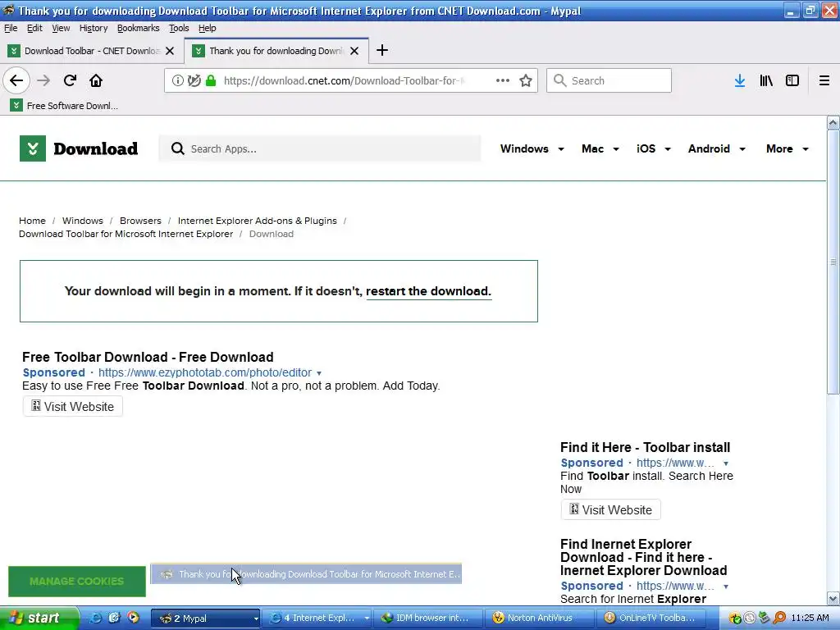Click the magnifier icon in Search Apps
This screenshot has height=630, width=840.
(178, 148)
